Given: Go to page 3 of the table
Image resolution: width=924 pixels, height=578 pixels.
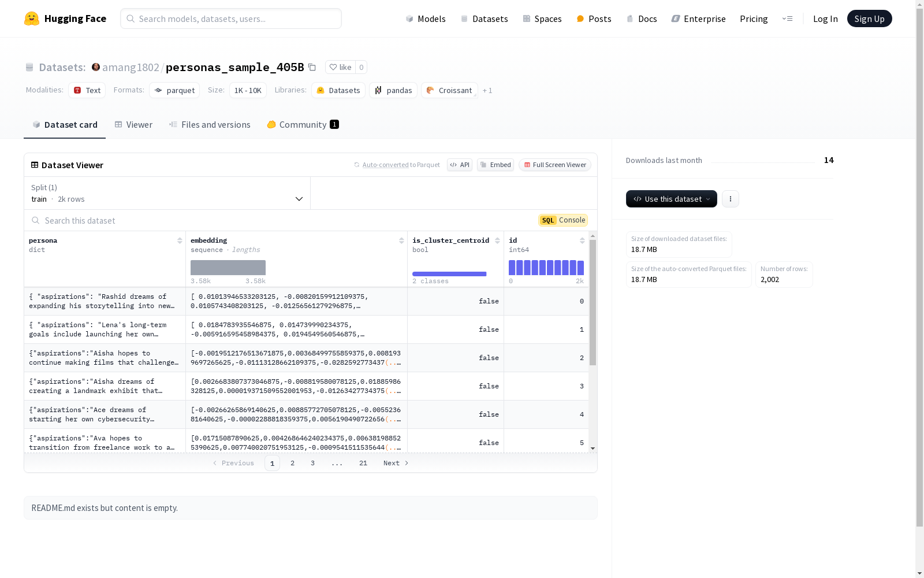Looking at the screenshot, I should [x=313, y=463].
